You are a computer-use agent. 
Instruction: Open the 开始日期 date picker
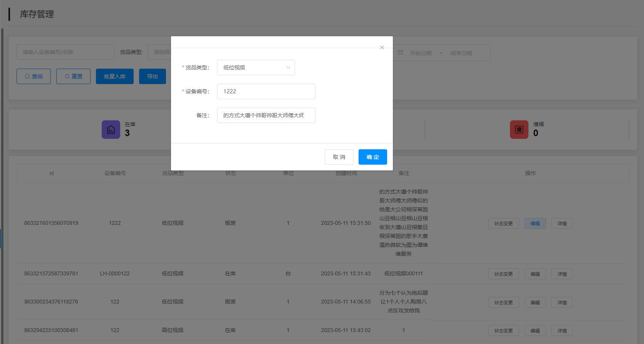click(421, 53)
